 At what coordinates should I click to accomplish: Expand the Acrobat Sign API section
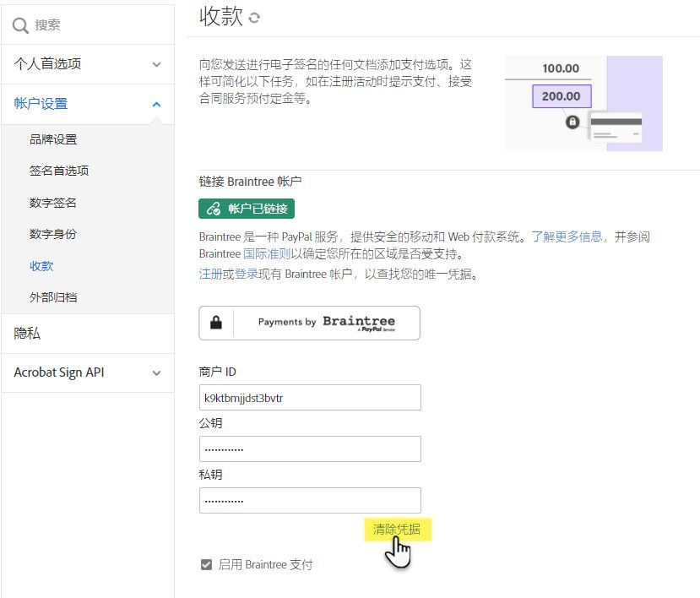(156, 372)
